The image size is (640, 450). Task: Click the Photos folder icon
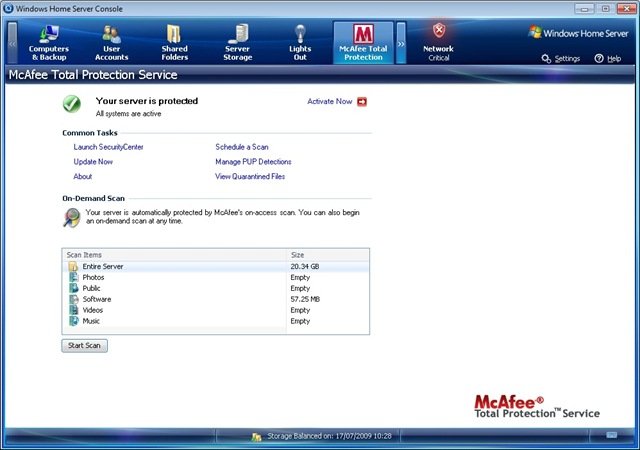[73, 277]
